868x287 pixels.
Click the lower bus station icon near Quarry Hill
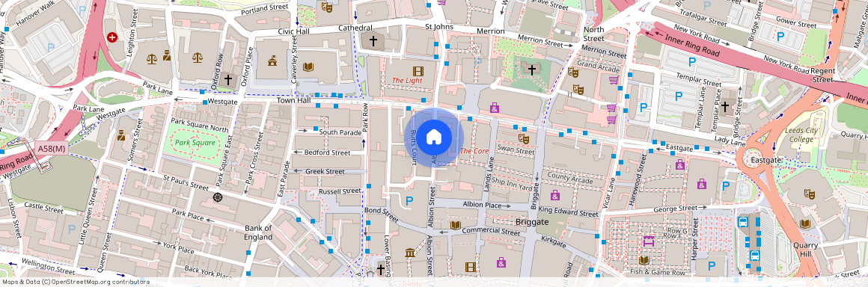754,256
